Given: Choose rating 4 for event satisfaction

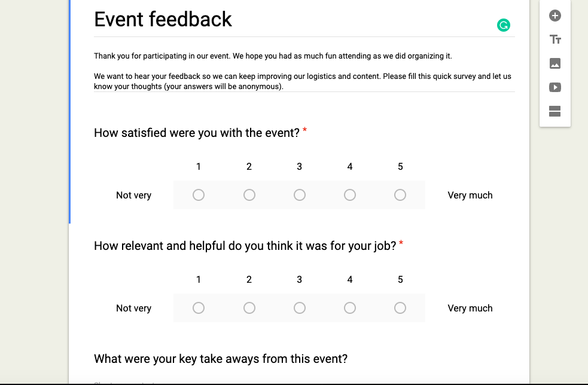Looking at the screenshot, I should click(x=350, y=195).
